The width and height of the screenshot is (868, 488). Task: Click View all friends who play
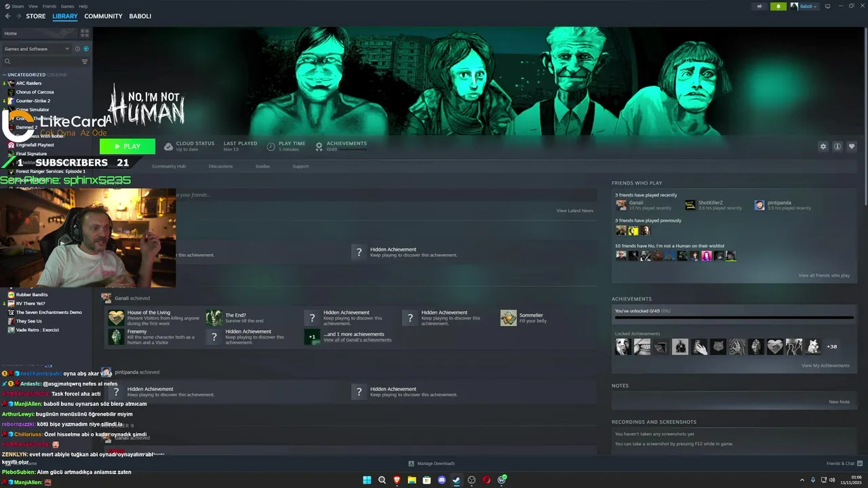824,275
